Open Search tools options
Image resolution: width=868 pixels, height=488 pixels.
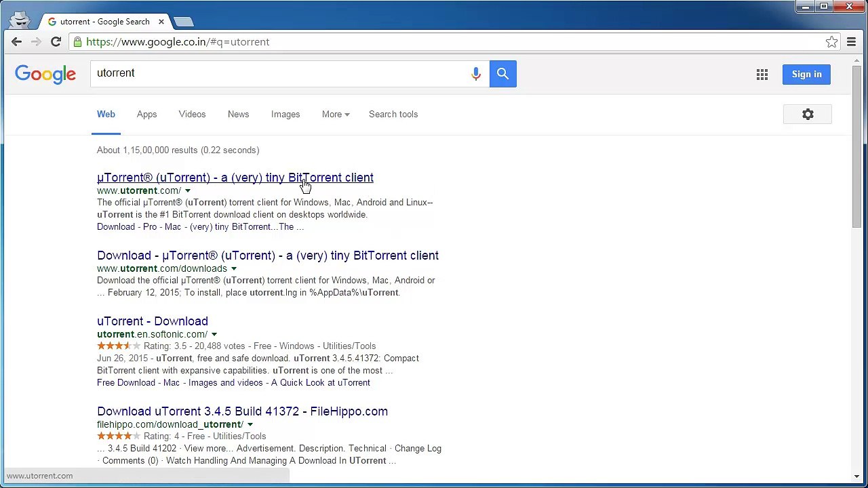[393, 115]
